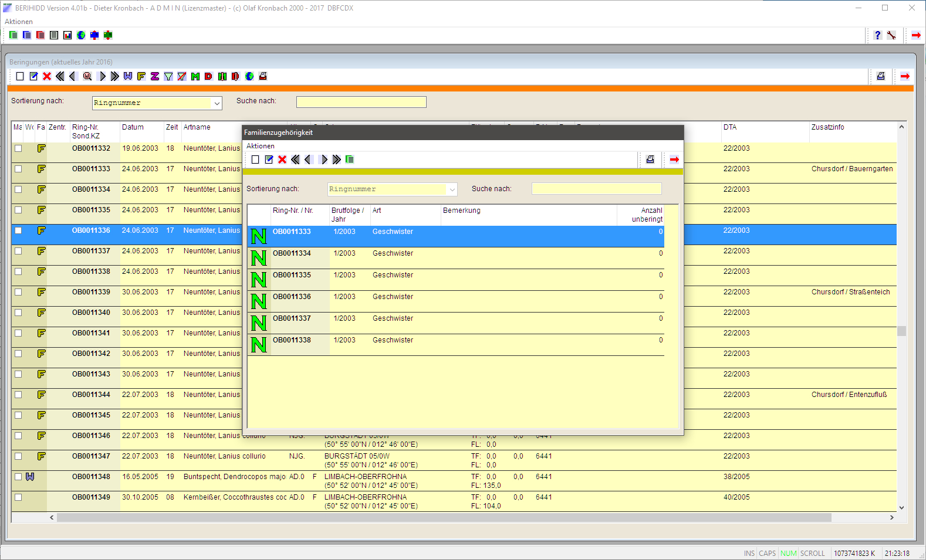Jump to last record in Beringungen toolbar
This screenshot has width=926, height=560.
pyautogui.click(x=114, y=76)
